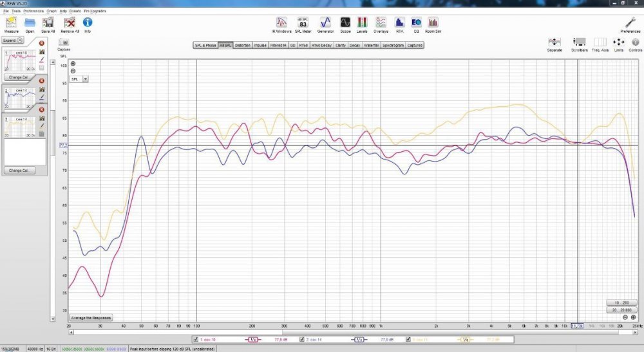Open the Generator tool

[x=326, y=23]
